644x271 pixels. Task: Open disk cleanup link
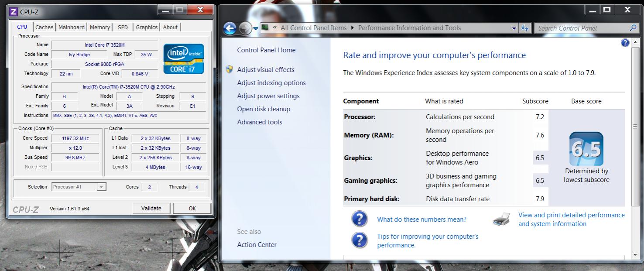pyautogui.click(x=264, y=109)
